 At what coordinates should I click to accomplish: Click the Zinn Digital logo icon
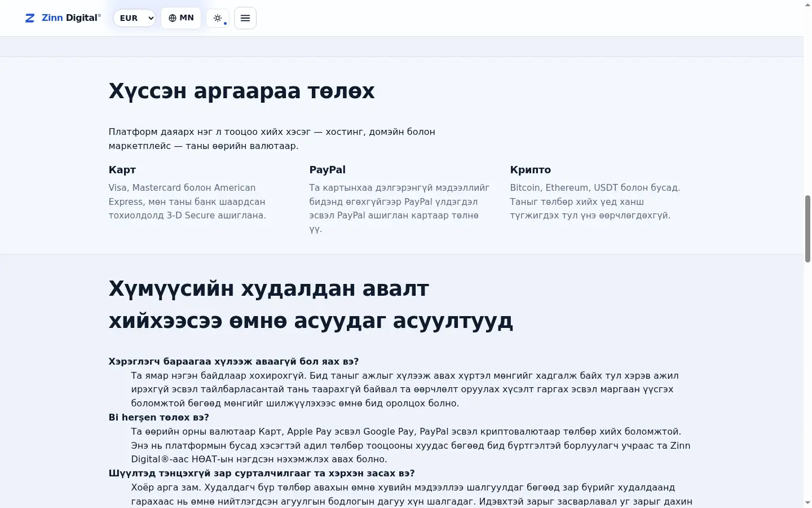click(x=30, y=18)
